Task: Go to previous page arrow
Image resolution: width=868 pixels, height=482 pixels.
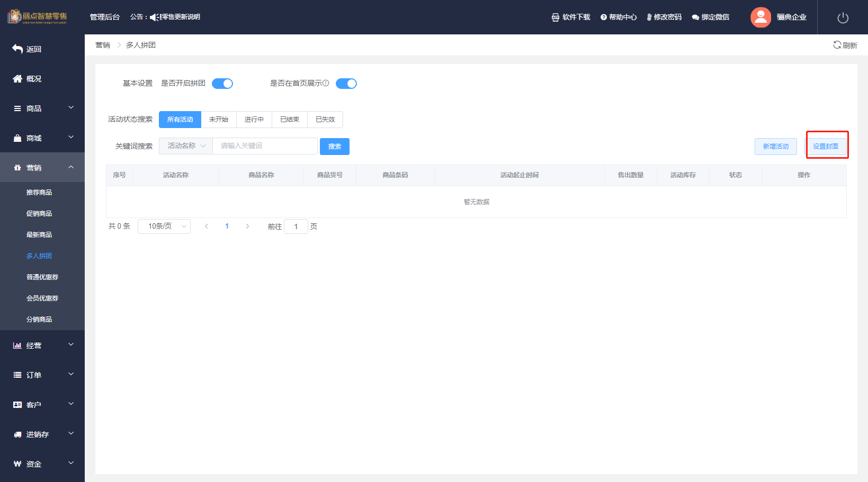Action: (x=207, y=226)
